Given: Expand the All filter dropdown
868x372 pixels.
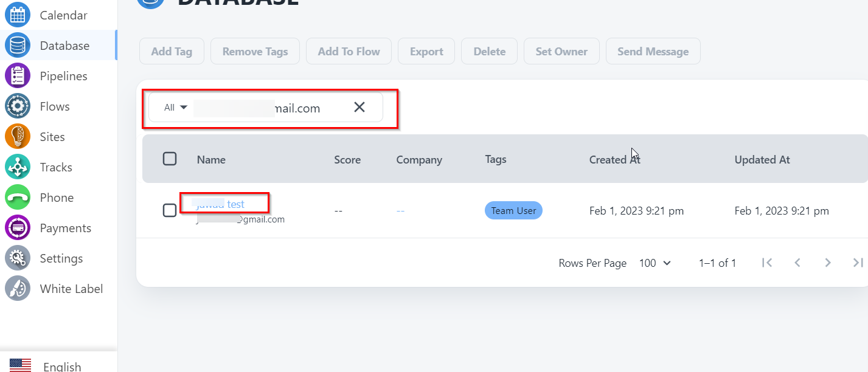Looking at the screenshot, I should click(175, 108).
